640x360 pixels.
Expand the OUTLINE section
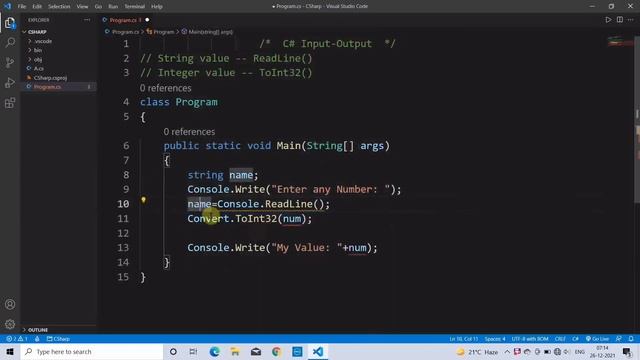click(38, 330)
